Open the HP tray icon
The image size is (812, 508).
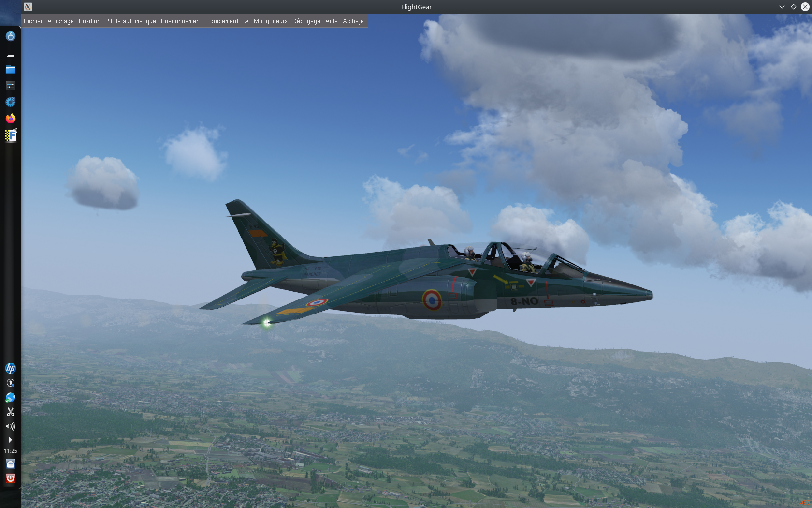pyautogui.click(x=11, y=368)
